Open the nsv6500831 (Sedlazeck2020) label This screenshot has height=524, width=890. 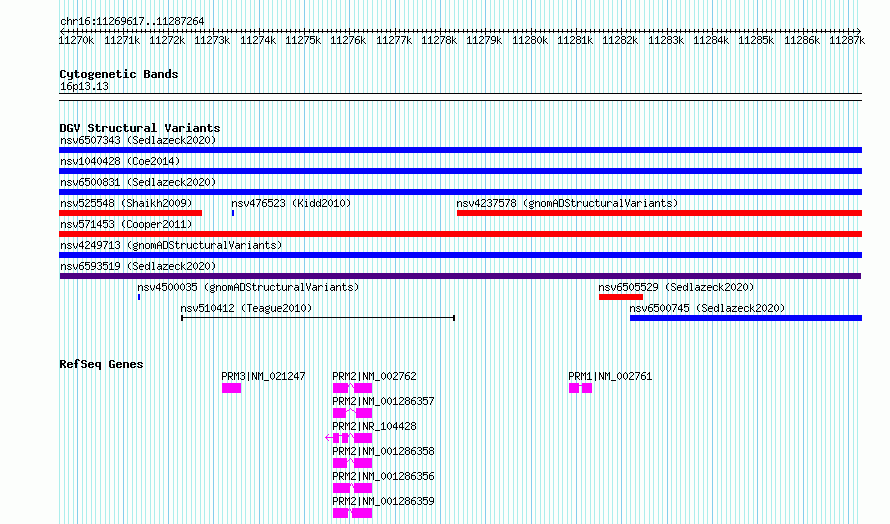click(x=138, y=182)
